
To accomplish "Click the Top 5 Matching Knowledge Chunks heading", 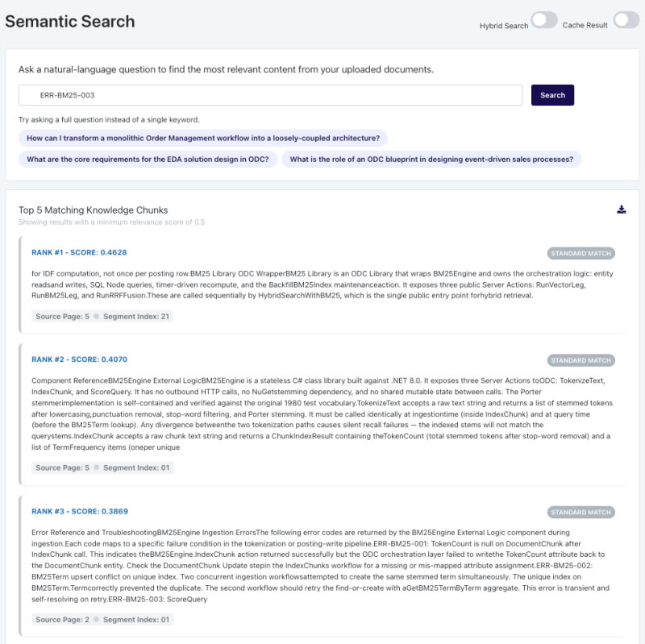I will click(x=93, y=210).
